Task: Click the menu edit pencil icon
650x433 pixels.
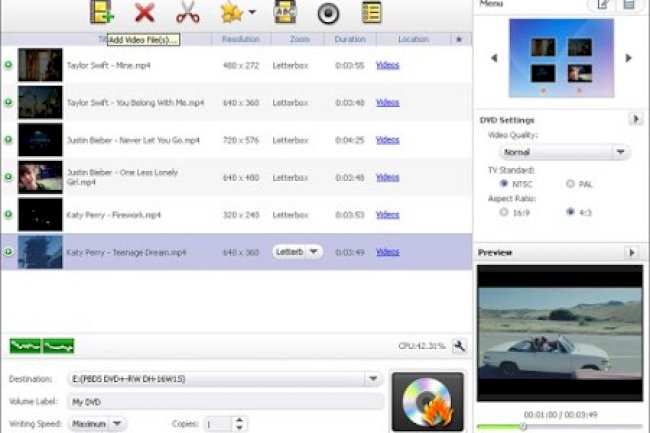Action: (x=603, y=5)
